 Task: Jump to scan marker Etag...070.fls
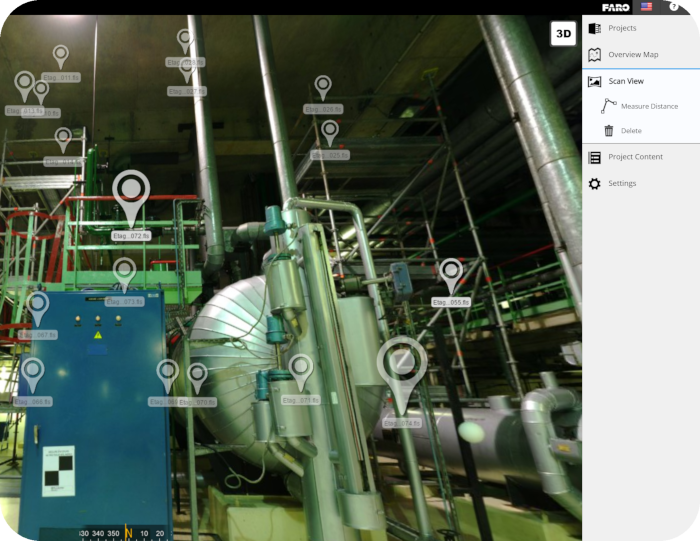tap(197, 379)
